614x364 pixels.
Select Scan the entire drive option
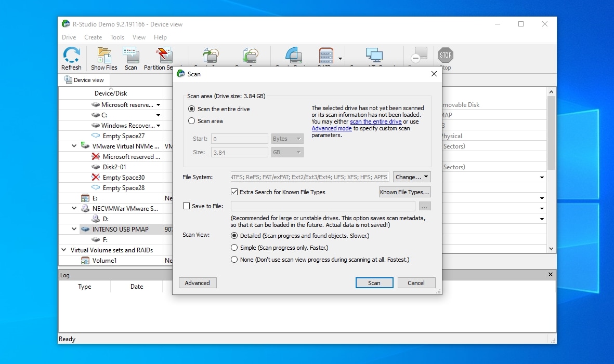click(x=191, y=109)
